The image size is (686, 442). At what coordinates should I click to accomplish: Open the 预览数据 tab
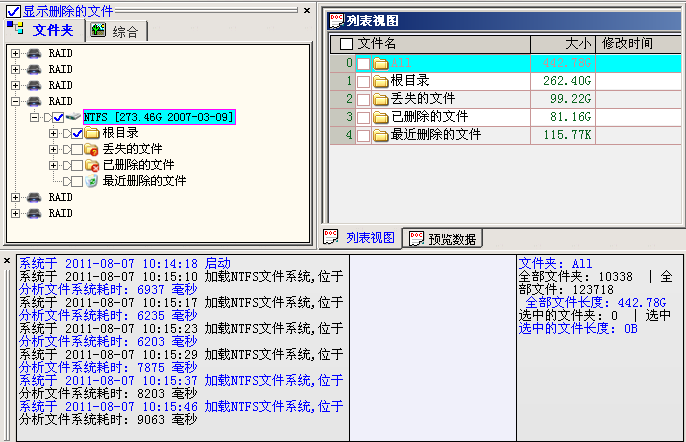(x=442, y=238)
